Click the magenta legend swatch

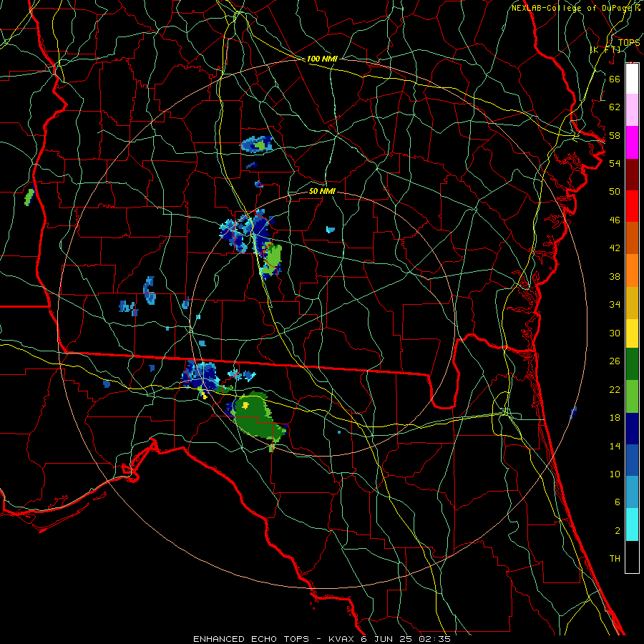[x=632, y=142]
